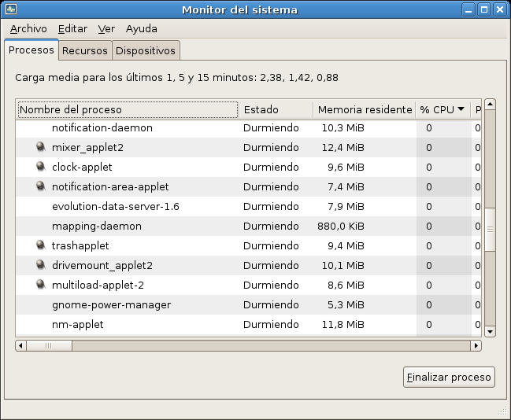Click the horizontal scrollbar right arrow
Screen dimensions: 511x420
pyautogui.click(x=476, y=345)
